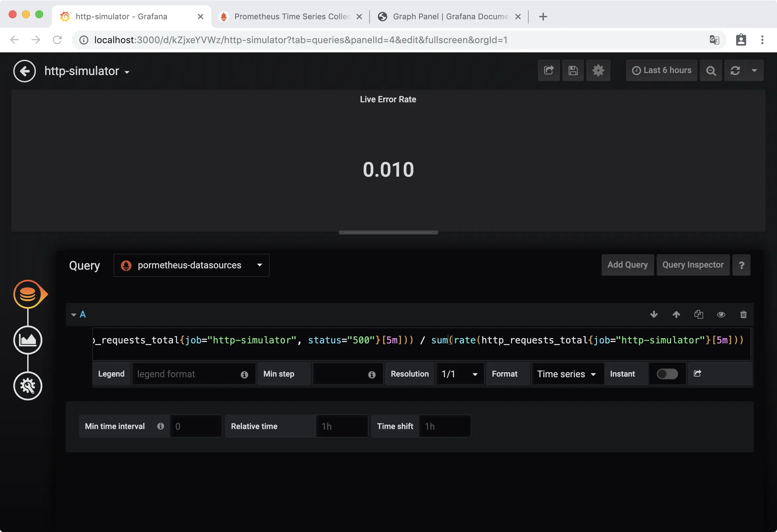This screenshot has width=777, height=532.
Task: Open the Format Time series dropdown
Action: (x=567, y=374)
